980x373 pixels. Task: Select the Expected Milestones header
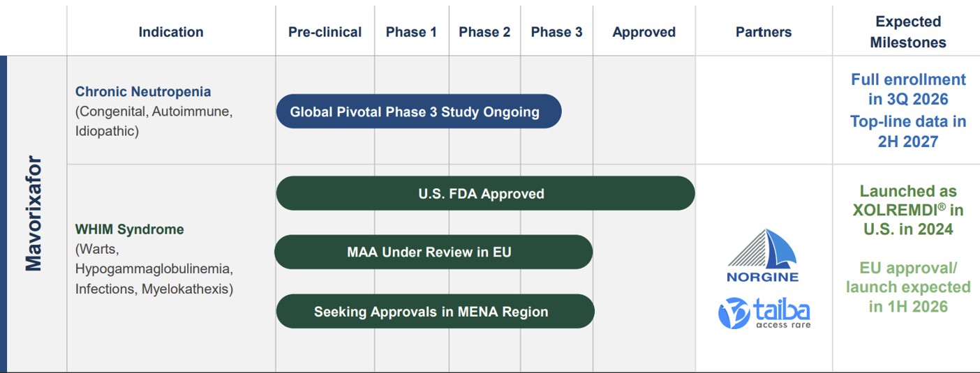coord(907,32)
